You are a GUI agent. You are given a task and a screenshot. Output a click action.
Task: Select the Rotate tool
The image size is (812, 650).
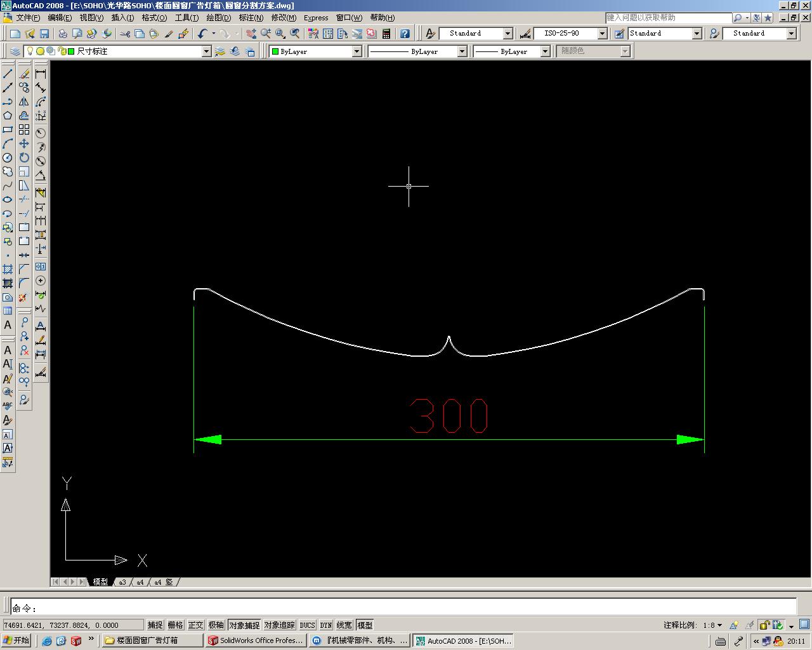[x=24, y=157]
